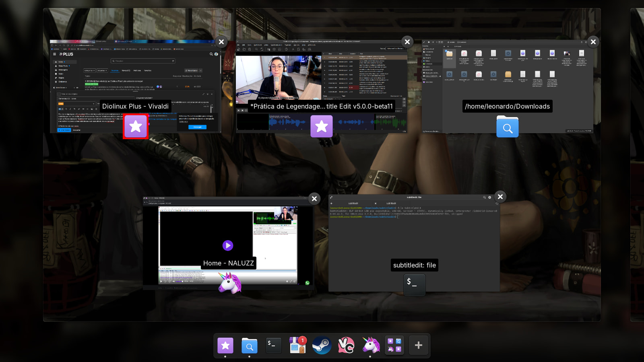Switch to the subtitledit: file terminal preview

(414, 237)
